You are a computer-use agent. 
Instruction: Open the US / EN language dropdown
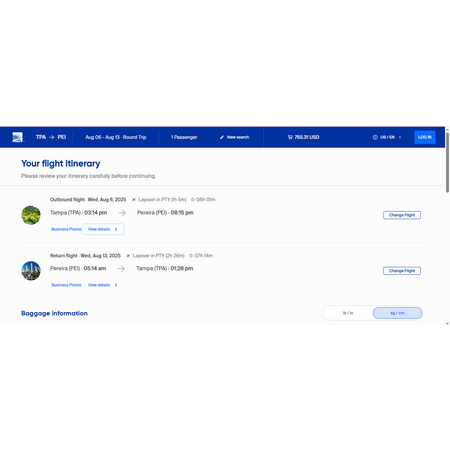[391, 137]
